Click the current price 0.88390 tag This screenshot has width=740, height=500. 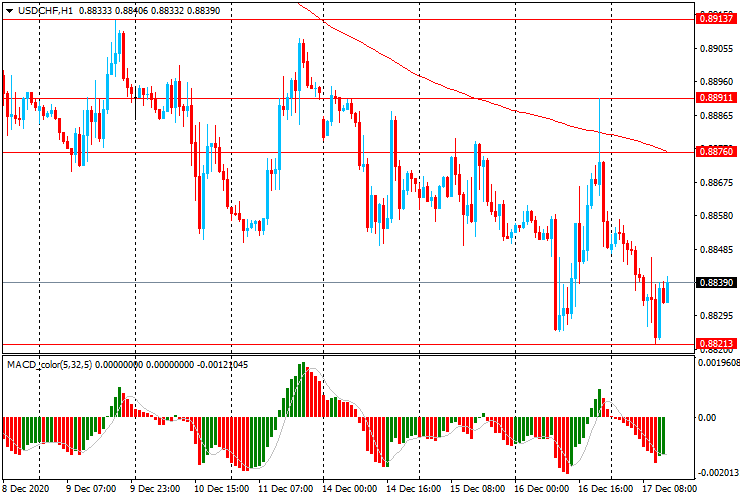717,283
